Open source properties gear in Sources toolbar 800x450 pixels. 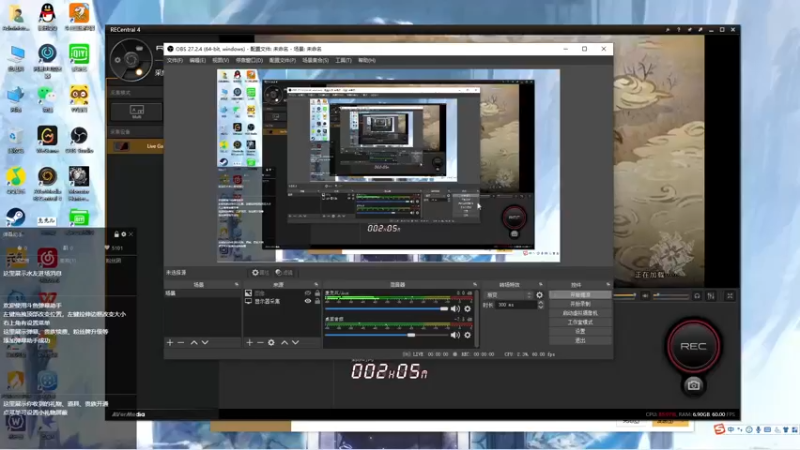[271, 342]
